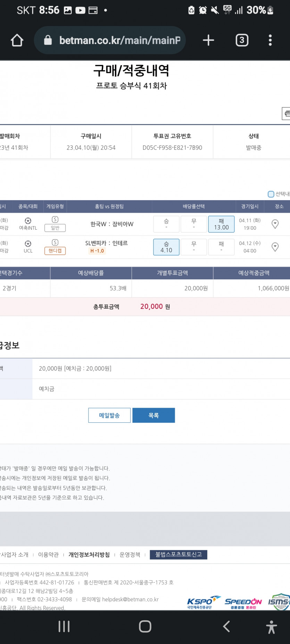Click the 목록 button

[154, 415]
